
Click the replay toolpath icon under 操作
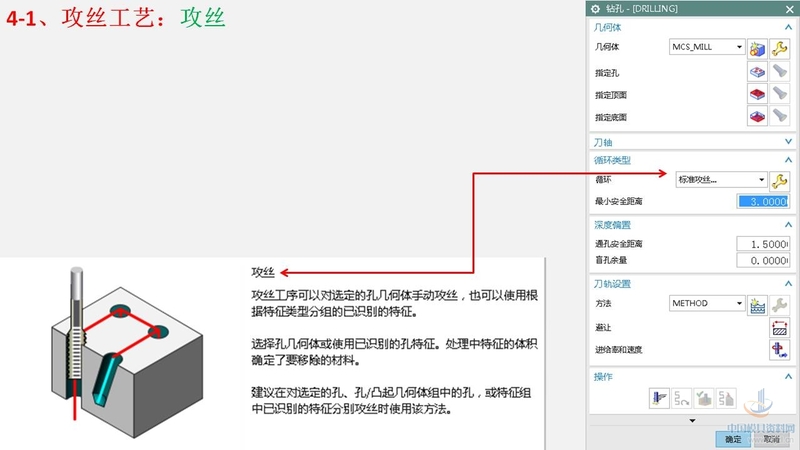pos(682,398)
